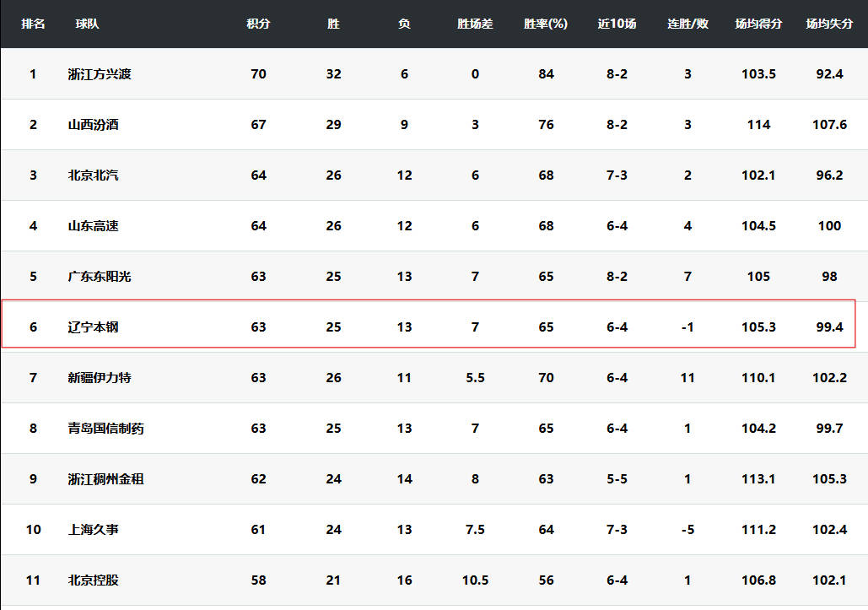Sort by 胜率(%) column header
This screenshot has width=868, height=610.
click(x=545, y=24)
